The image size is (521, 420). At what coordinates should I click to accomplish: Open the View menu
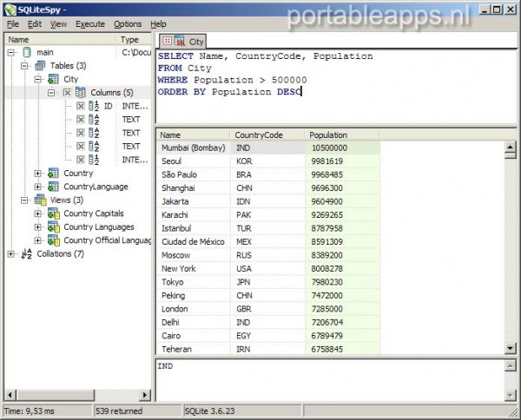point(58,24)
